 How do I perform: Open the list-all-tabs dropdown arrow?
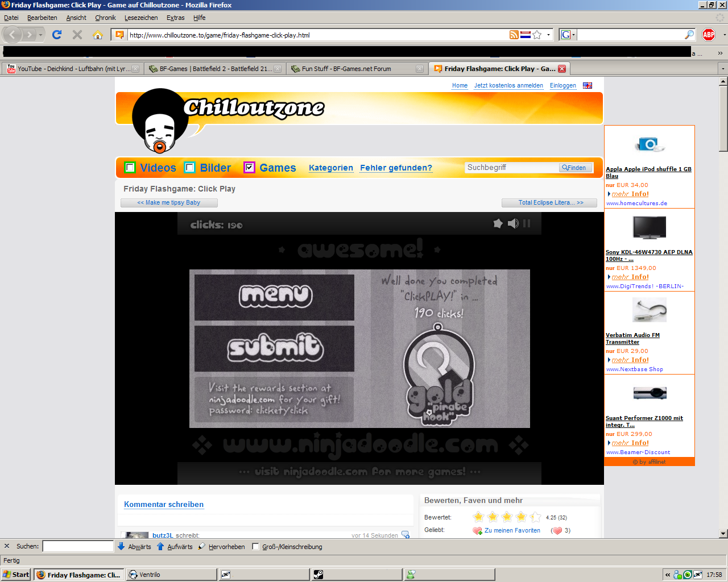(723, 69)
